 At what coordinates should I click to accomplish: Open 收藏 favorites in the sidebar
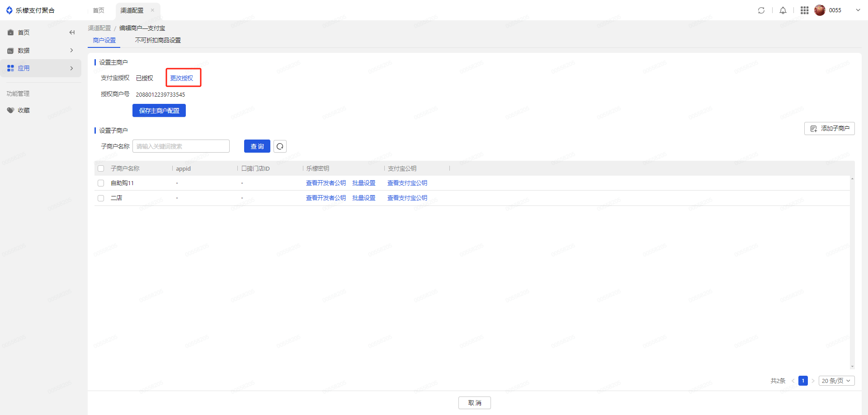click(x=24, y=110)
